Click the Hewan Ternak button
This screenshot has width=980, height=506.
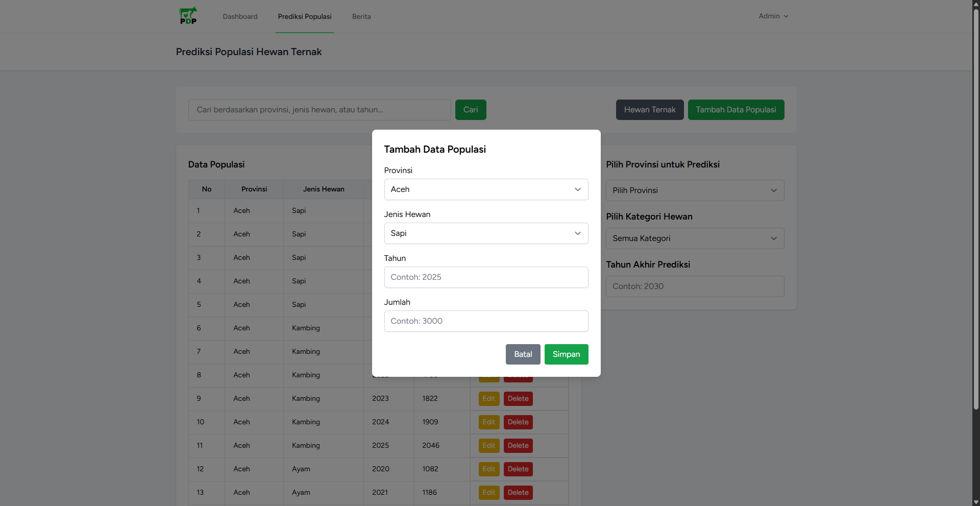point(649,110)
